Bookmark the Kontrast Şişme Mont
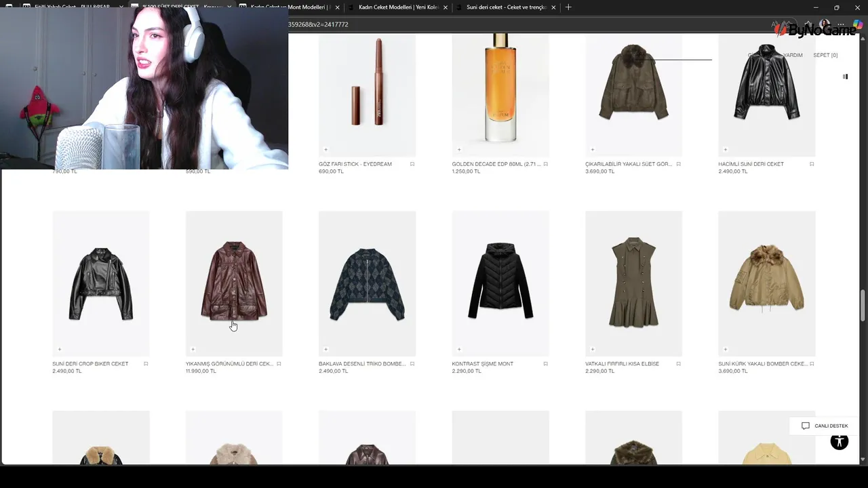Viewport: 868px width, 488px height. tap(545, 364)
